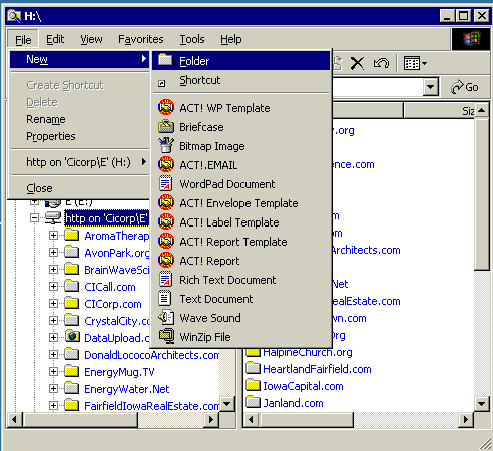Expand the CrystalCity folder node
The width and height of the screenshot is (493, 451).
point(53,321)
